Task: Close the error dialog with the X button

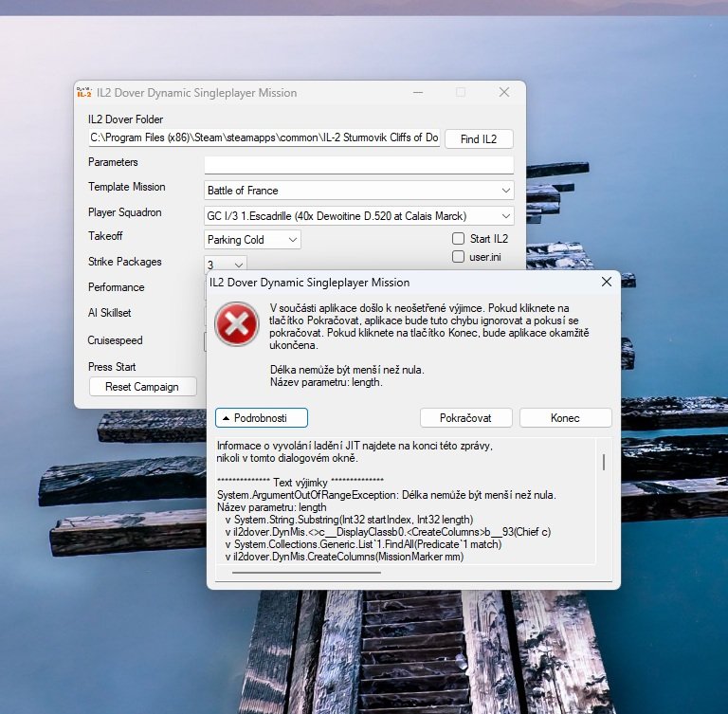Action: click(x=607, y=282)
